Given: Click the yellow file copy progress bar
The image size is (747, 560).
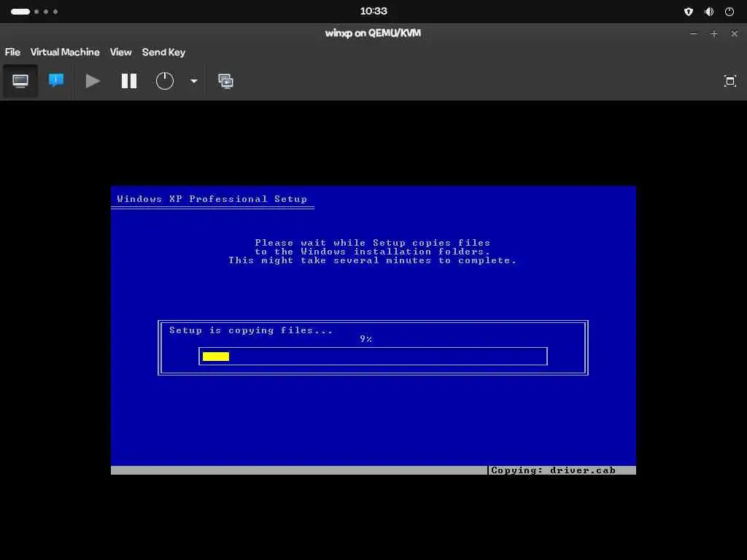Looking at the screenshot, I should tap(216, 357).
